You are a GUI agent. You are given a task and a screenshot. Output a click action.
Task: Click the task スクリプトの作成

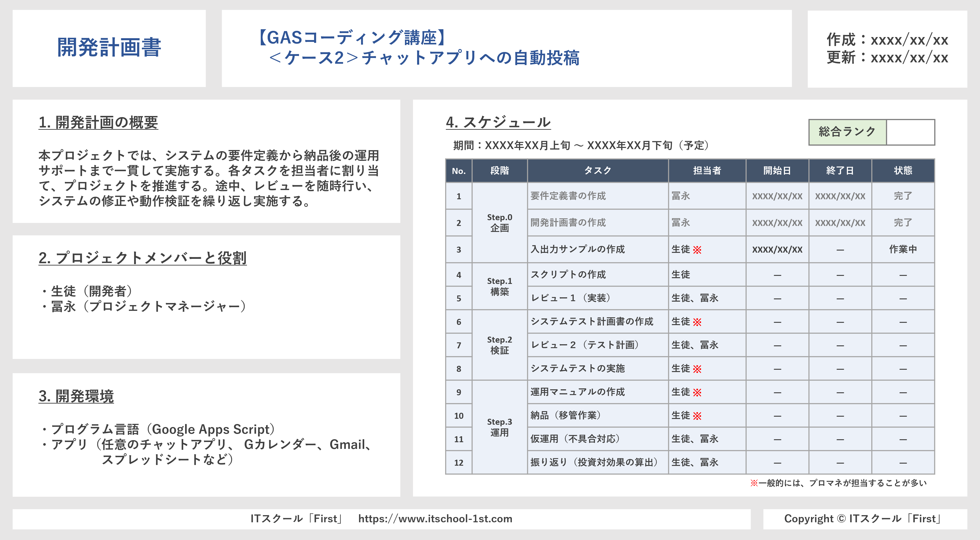pos(568,275)
